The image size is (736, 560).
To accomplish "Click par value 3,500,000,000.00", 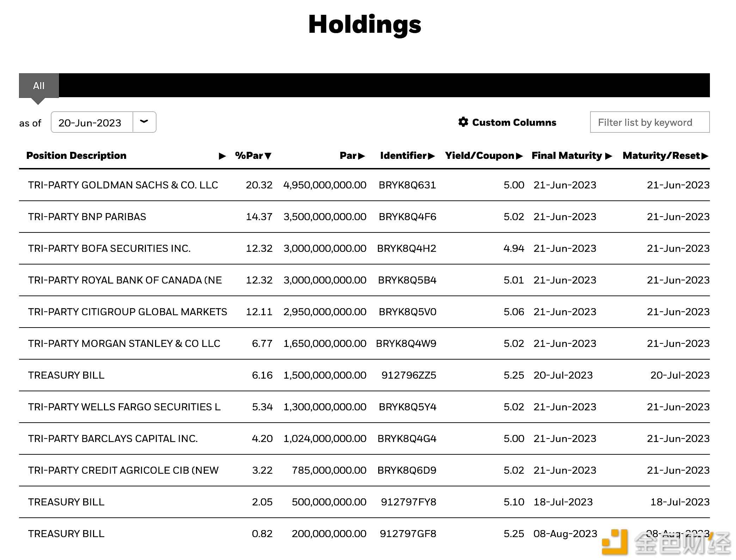I will (325, 217).
